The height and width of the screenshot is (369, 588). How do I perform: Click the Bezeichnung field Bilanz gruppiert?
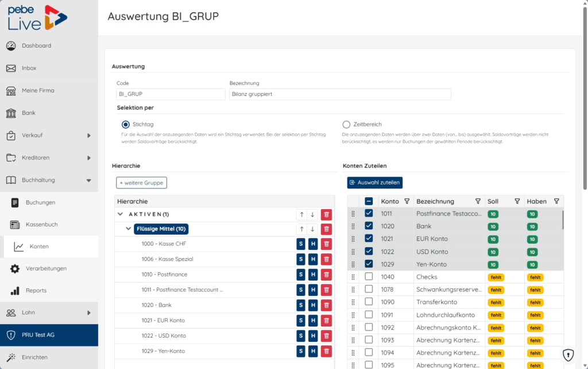click(x=340, y=94)
